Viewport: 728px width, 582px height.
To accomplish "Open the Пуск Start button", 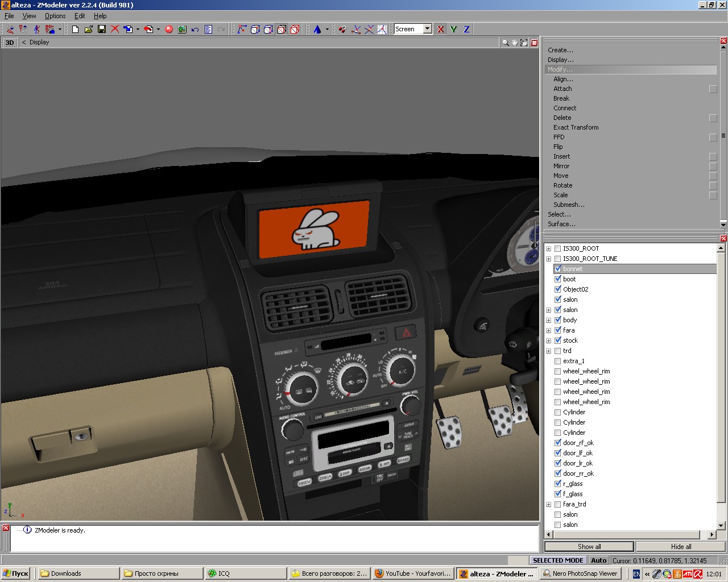I will coord(16,573).
